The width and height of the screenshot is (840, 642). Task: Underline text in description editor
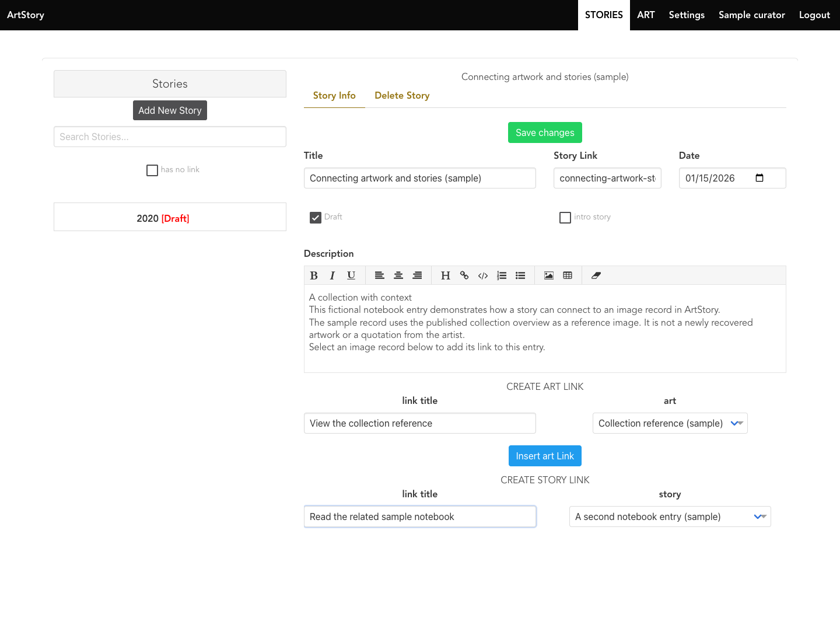pyautogui.click(x=351, y=275)
